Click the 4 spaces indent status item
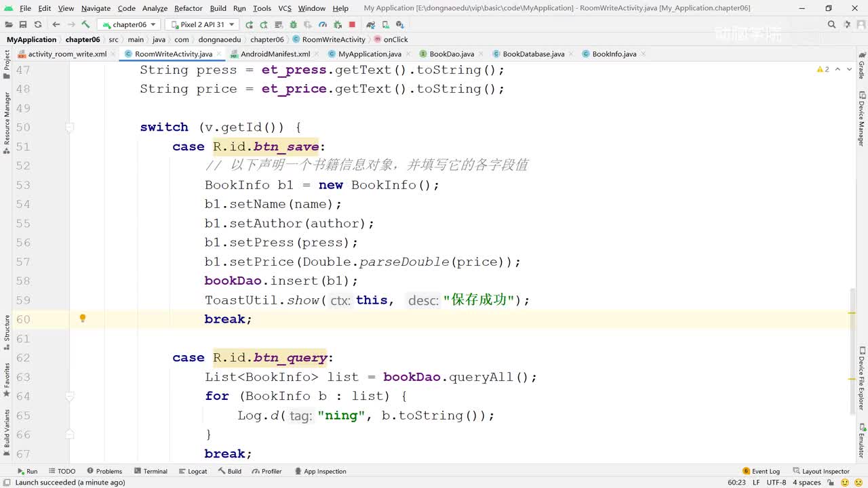This screenshot has width=868, height=488. tap(807, 483)
